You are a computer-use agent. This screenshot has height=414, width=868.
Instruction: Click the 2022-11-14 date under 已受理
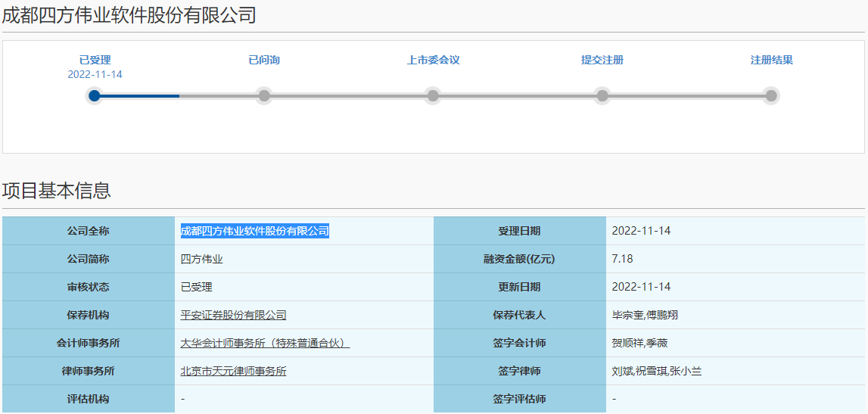click(x=95, y=74)
